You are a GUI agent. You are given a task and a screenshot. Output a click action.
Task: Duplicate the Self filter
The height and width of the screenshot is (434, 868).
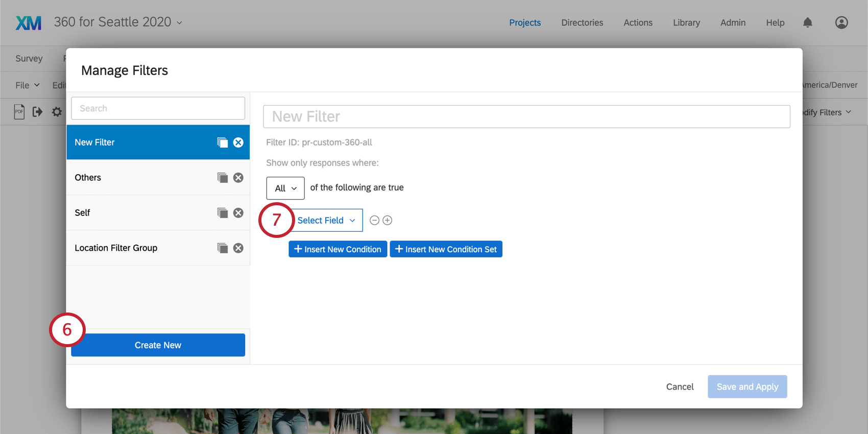point(223,213)
